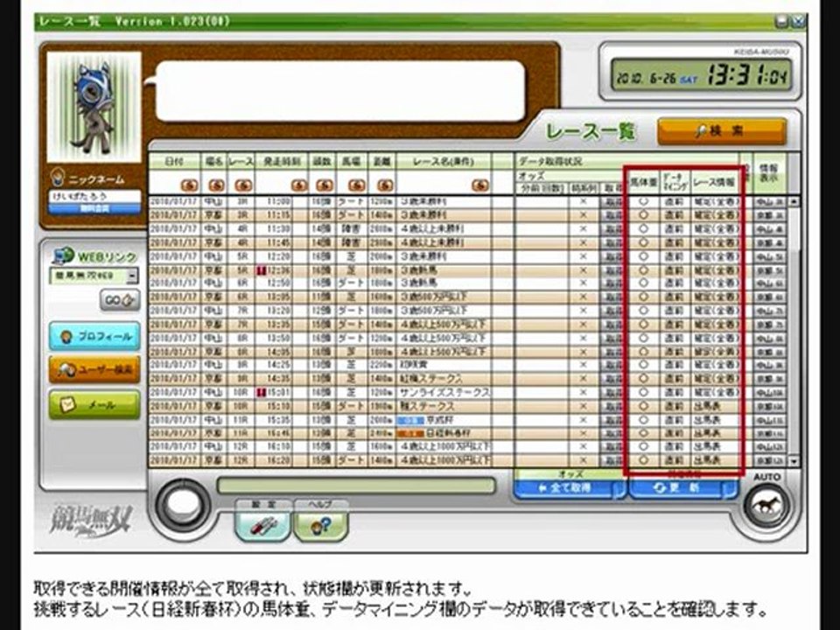Click the sort icon under レース column

point(243,185)
